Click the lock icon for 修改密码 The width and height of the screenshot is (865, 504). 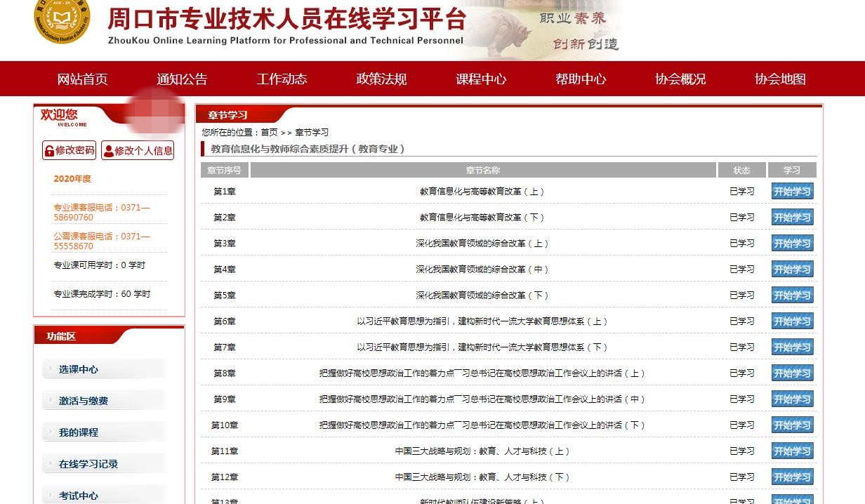click(49, 151)
